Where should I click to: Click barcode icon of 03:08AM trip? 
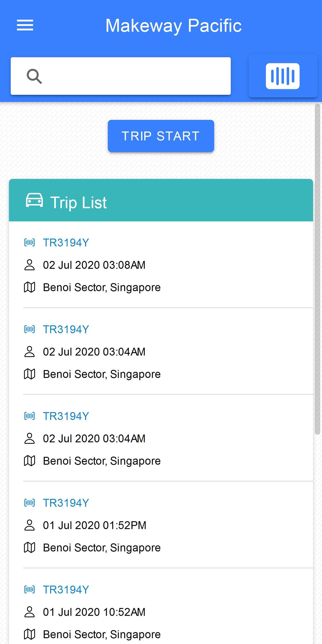pyautogui.click(x=30, y=242)
